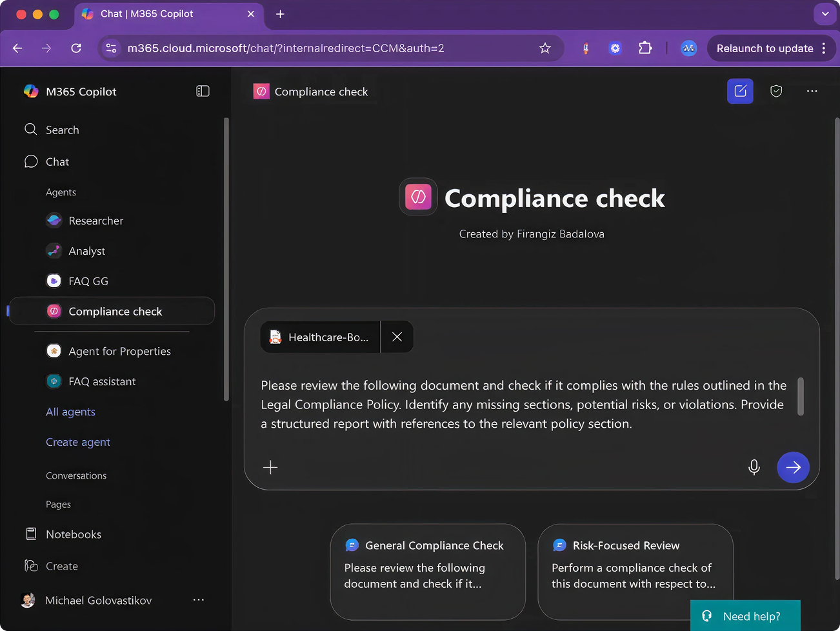The image size is (840, 631).
Task: Click the attached Healthcare-Bo... file chip
Action: coord(321,337)
